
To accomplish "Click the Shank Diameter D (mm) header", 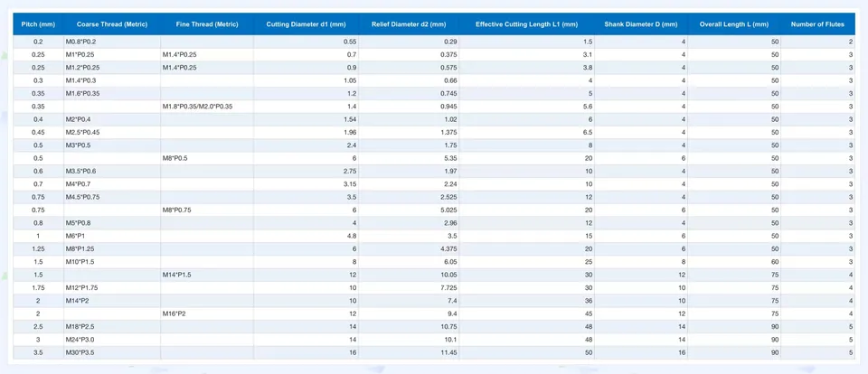I will pyautogui.click(x=641, y=24).
